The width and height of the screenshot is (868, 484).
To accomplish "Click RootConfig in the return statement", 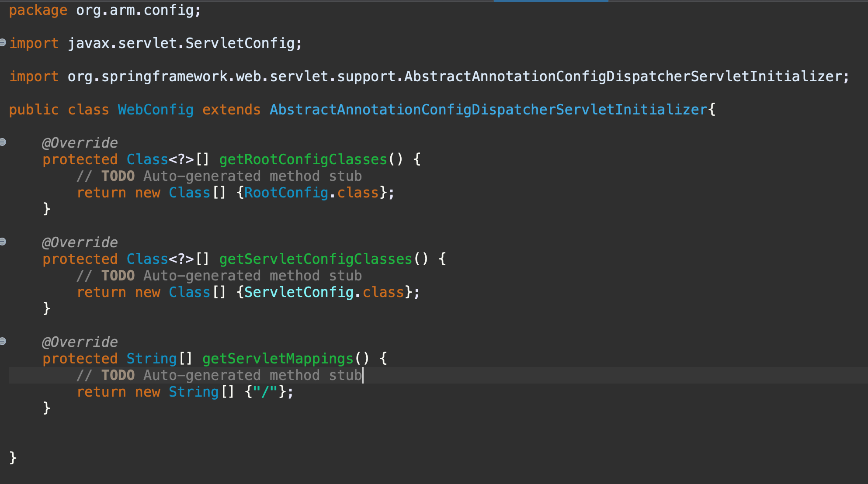I will [286, 193].
